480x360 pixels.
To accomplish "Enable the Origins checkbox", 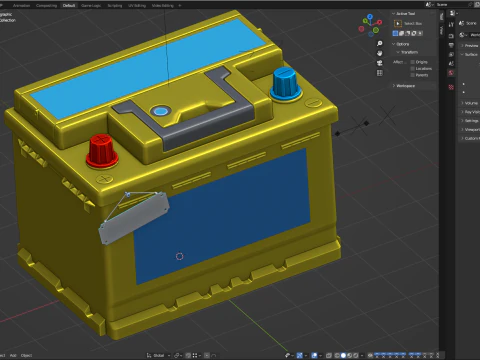I will (x=413, y=62).
